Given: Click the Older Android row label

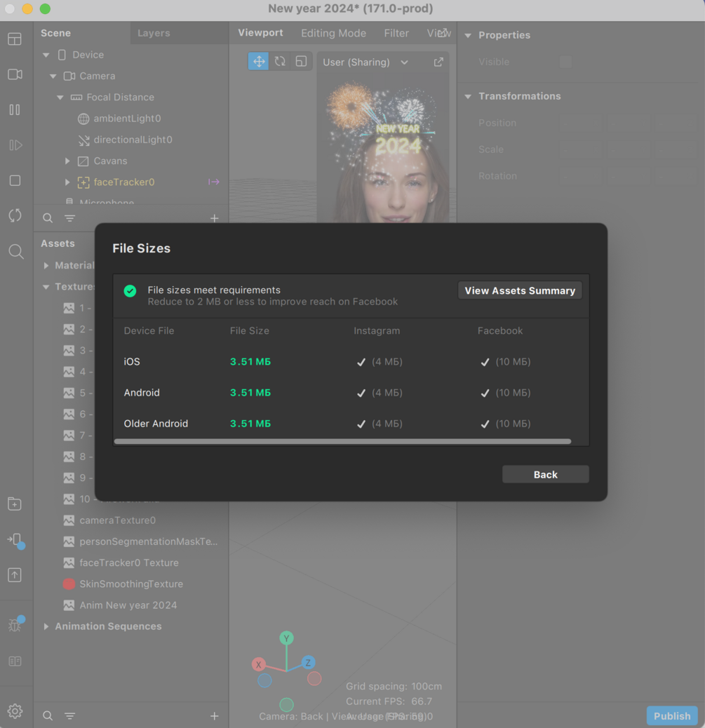Looking at the screenshot, I should 156,424.
